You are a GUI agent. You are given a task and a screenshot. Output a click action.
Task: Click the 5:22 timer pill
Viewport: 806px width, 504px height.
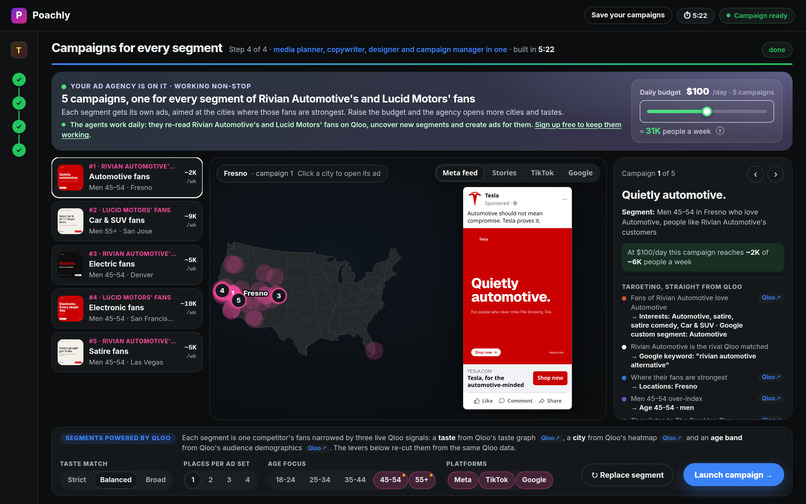[x=695, y=15]
